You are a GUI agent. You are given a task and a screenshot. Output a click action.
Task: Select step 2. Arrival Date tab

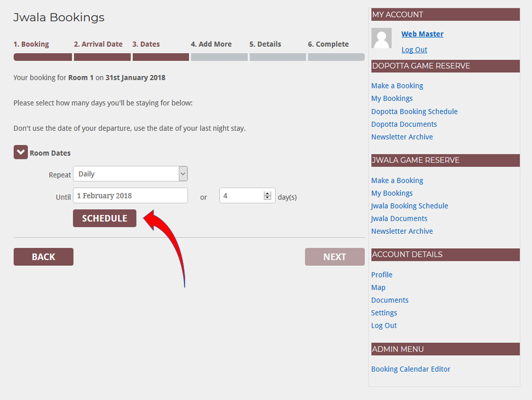[x=98, y=44]
